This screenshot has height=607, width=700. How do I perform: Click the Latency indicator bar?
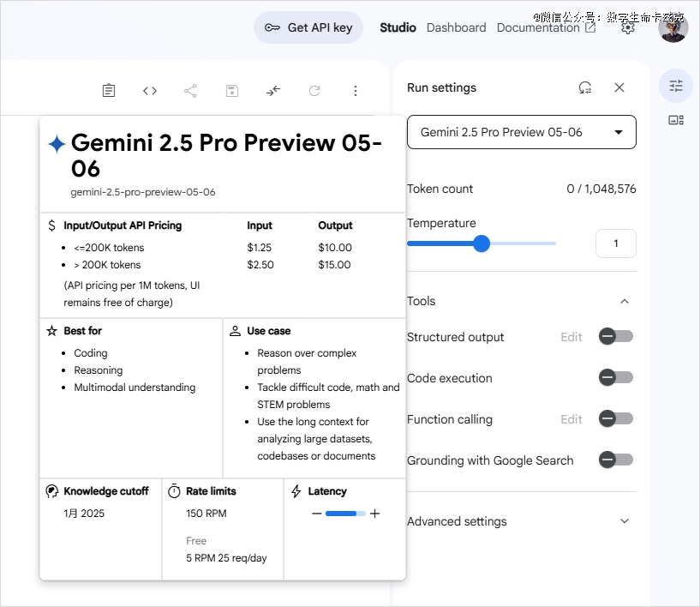(345, 514)
